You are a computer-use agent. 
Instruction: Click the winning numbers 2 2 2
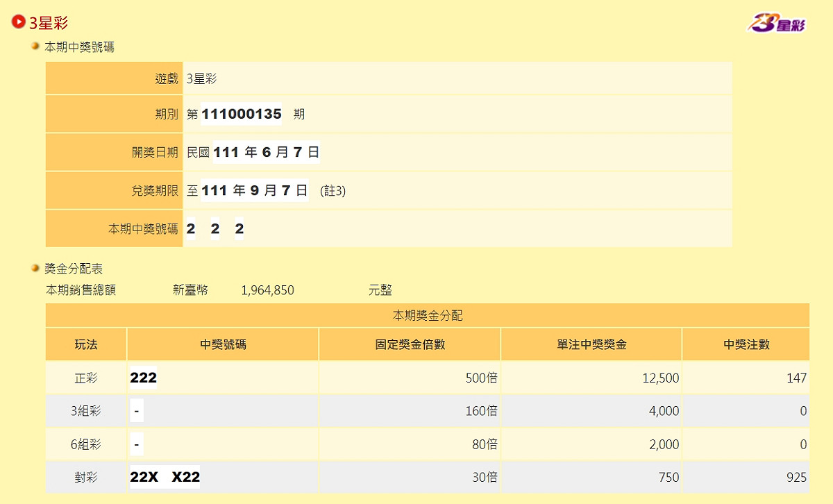[215, 228]
